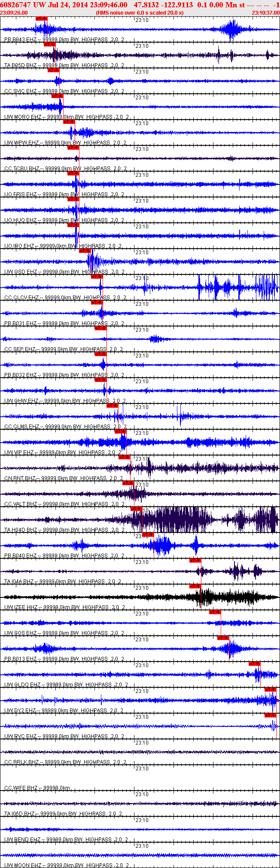Image resolution: width=280 pixels, height=868 pixels.
Task: Select the red pick marker on UW OSD trace
Action: coord(85,251)
